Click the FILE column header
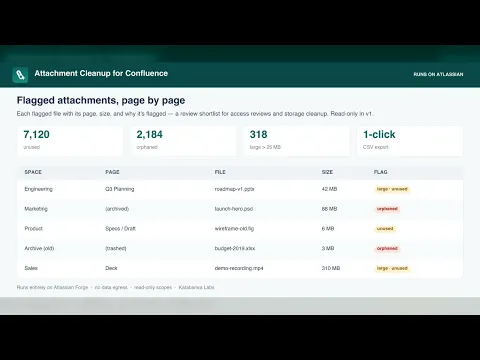 point(220,172)
